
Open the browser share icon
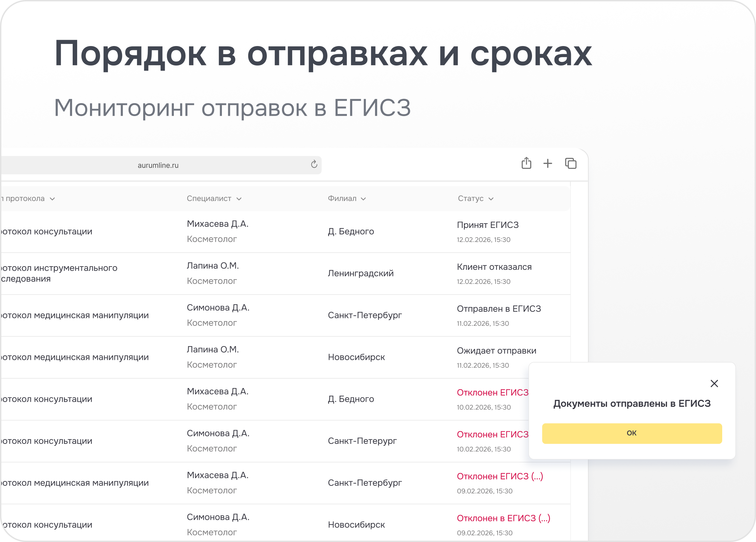click(x=526, y=163)
